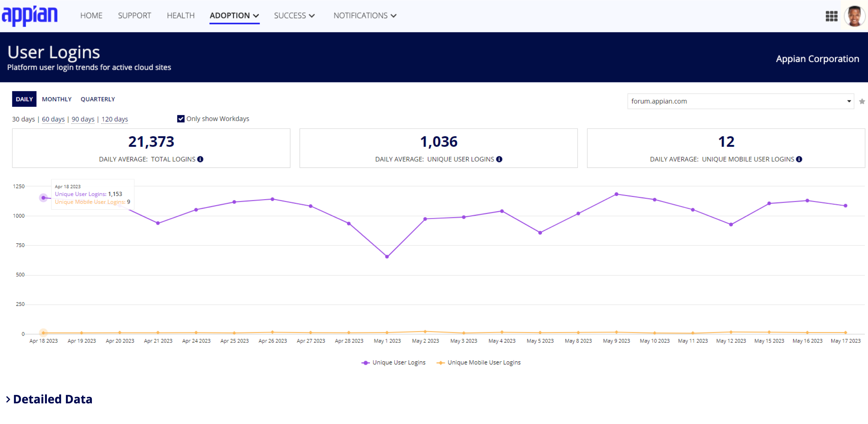Open the forum.appian.com site dropdown

[740, 101]
